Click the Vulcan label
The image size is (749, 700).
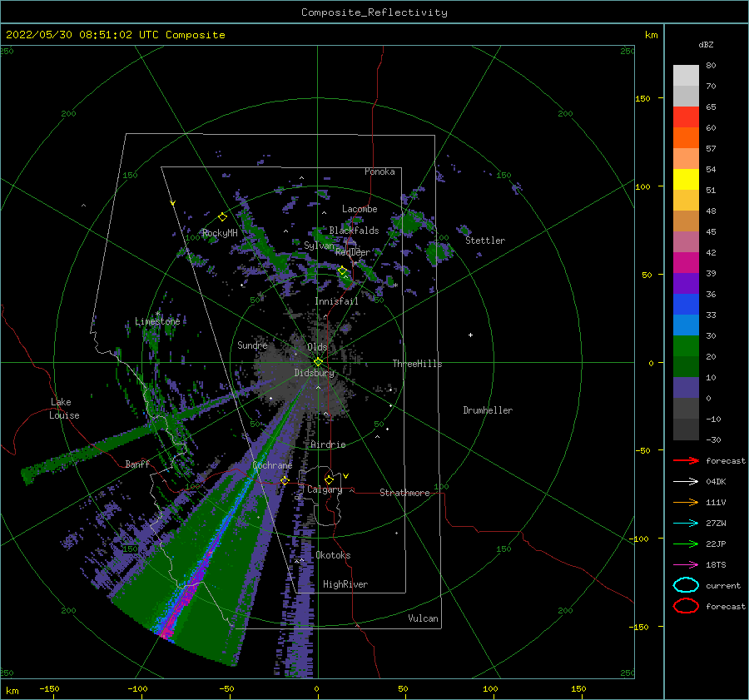(x=423, y=618)
